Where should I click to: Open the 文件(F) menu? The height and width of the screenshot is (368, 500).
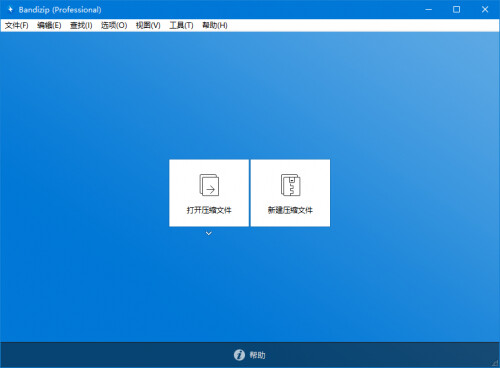[x=16, y=25]
